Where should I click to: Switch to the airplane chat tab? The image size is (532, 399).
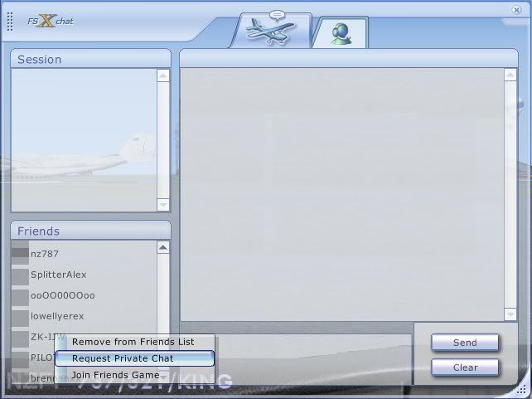(x=272, y=30)
